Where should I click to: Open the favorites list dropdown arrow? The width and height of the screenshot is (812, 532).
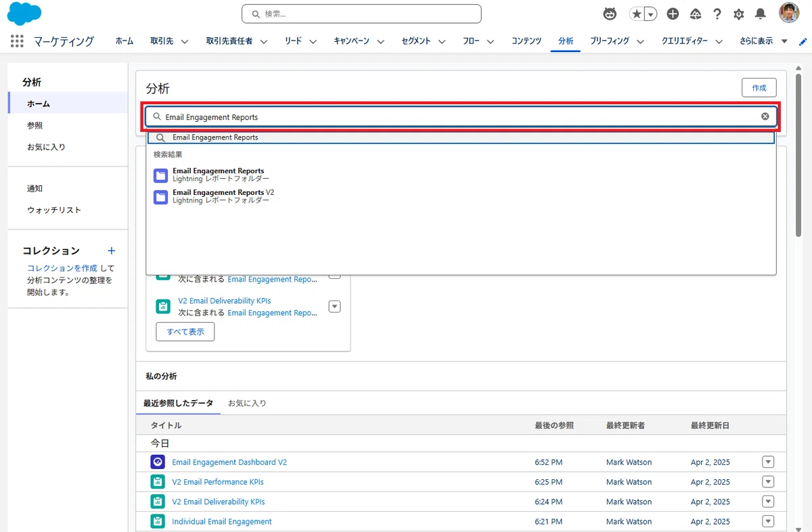(650, 14)
